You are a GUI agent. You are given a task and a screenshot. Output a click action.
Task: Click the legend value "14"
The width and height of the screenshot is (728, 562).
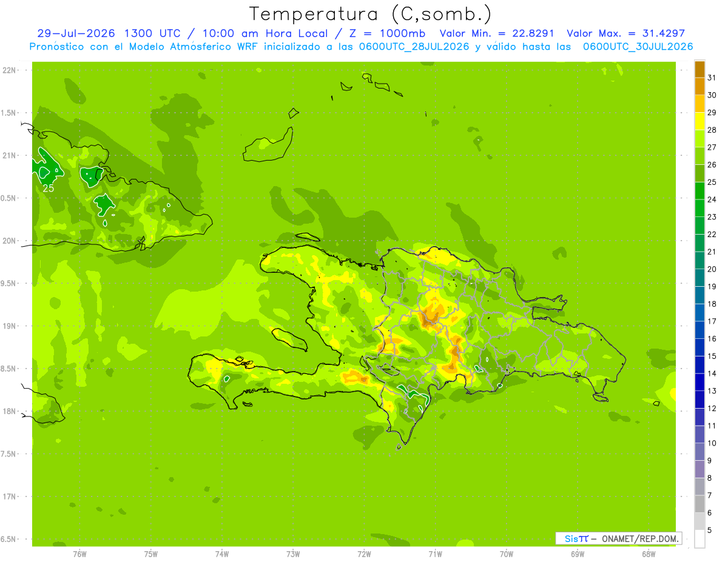712,373
